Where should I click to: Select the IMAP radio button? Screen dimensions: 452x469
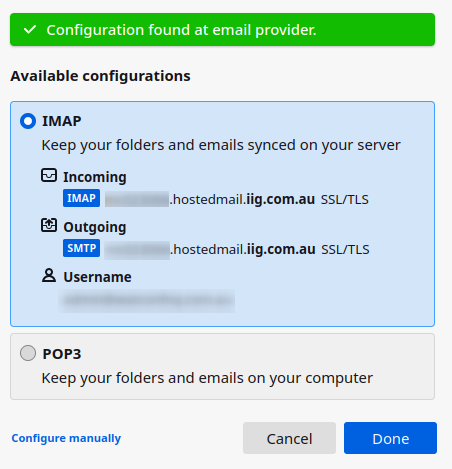tap(28, 121)
